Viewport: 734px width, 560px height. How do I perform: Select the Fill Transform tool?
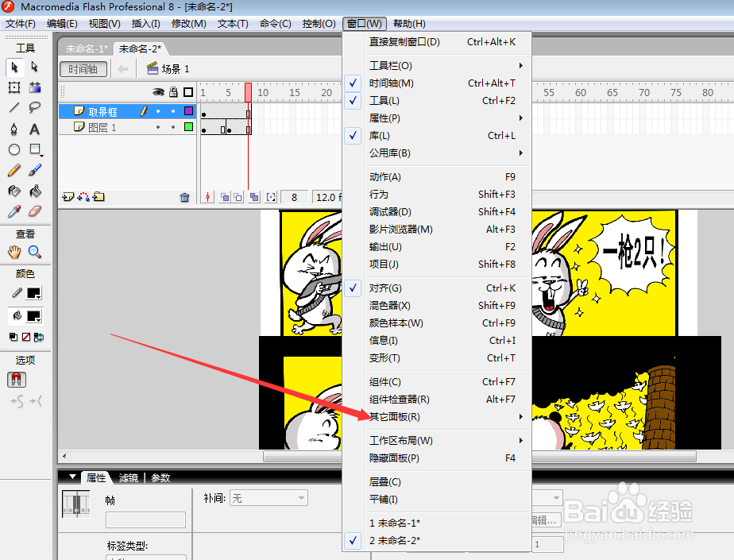[x=35, y=87]
